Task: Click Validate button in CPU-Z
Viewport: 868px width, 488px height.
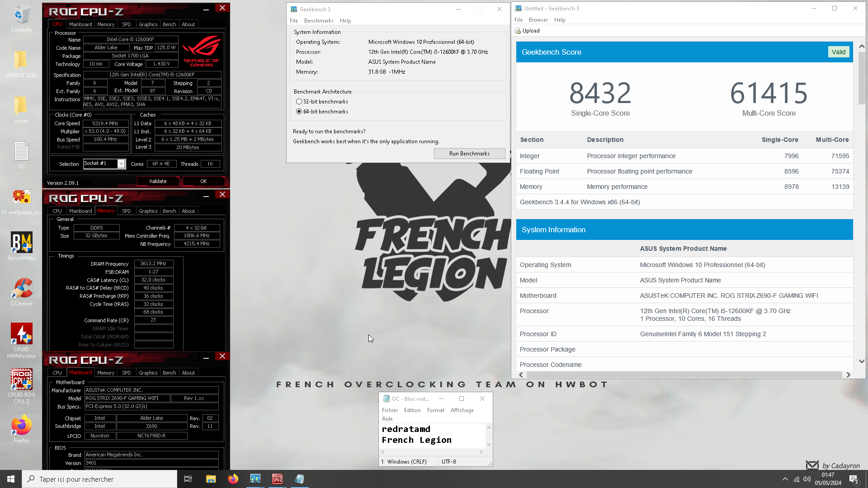Action: coord(158,181)
